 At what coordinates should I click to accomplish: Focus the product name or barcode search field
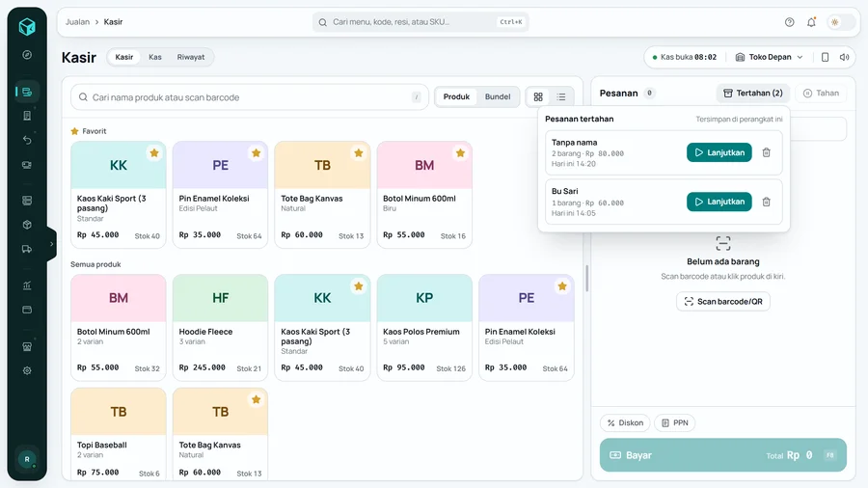pyautogui.click(x=249, y=97)
